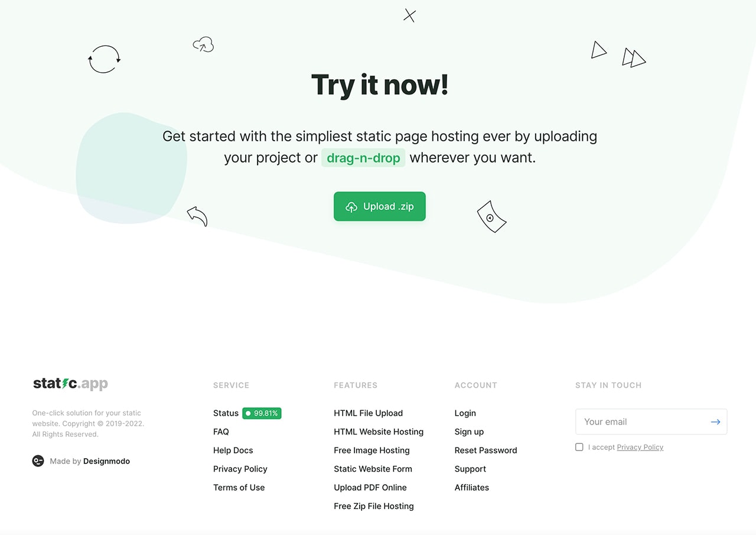Go to Help Docs
This screenshot has width=756, height=535.
(233, 450)
